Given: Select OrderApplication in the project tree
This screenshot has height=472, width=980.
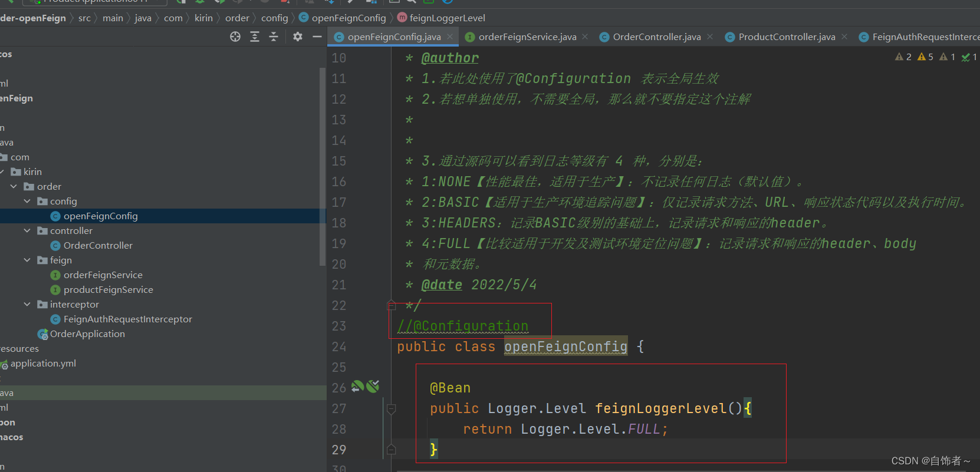Looking at the screenshot, I should 87,334.
